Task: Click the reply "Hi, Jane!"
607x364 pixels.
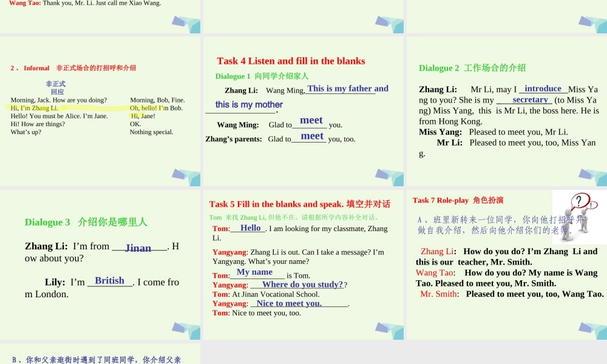Action: click(x=143, y=116)
